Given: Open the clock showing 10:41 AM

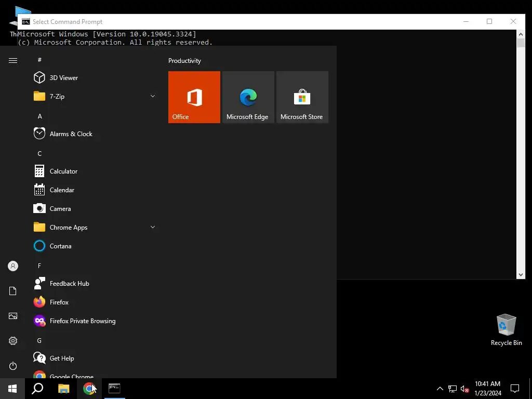Looking at the screenshot, I should coord(487,389).
